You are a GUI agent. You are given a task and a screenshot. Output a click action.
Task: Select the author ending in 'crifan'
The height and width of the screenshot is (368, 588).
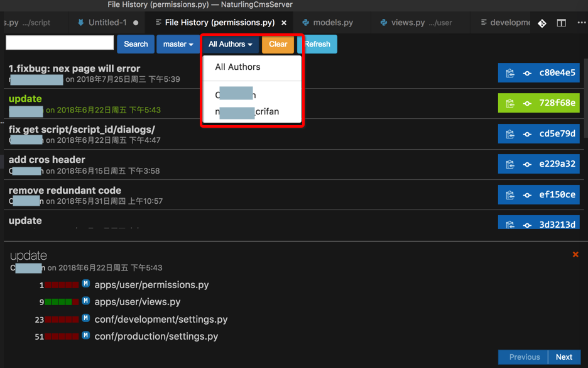[x=247, y=111]
